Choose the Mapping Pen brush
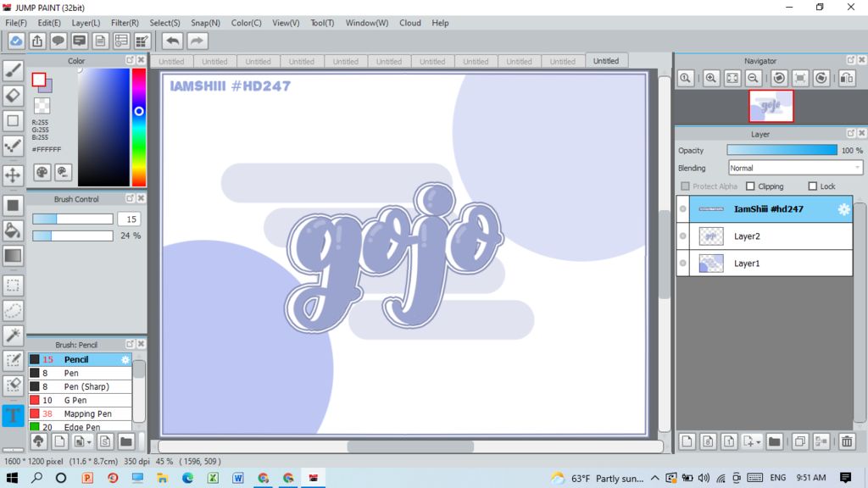Viewport: 868px width, 488px height. pyautogui.click(x=81, y=413)
